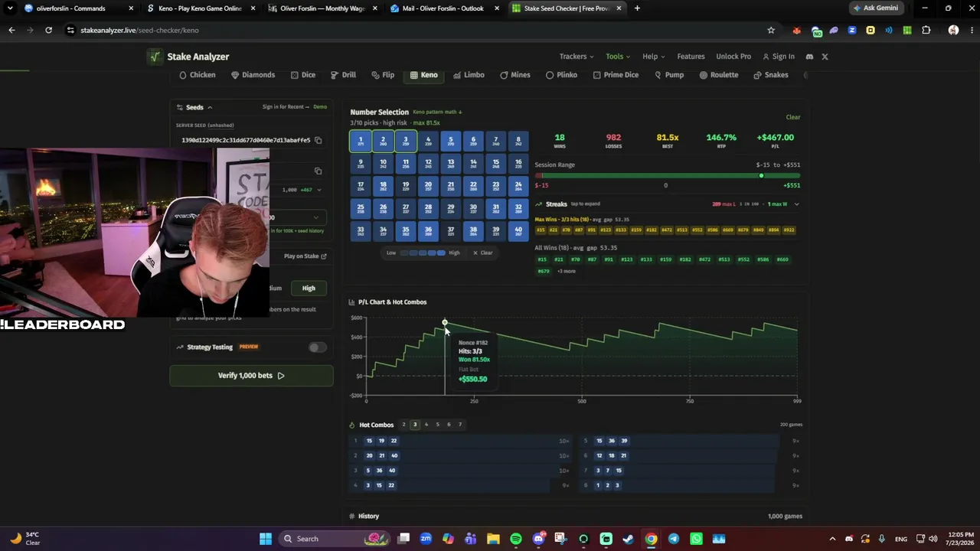Click the Streaks trend icon
980x551 pixels.
click(x=539, y=204)
